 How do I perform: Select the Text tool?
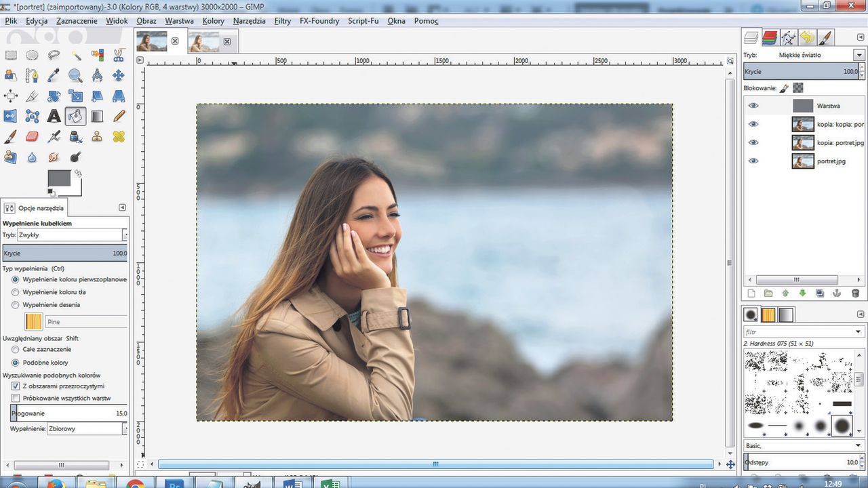pyautogui.click(x=54, y=117)
